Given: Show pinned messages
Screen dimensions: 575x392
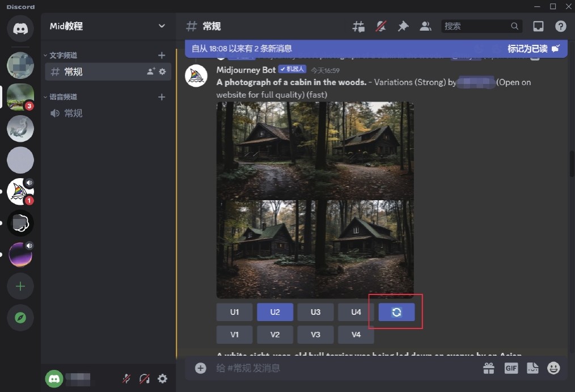Looking at the screenshot, I should (403, 27).
